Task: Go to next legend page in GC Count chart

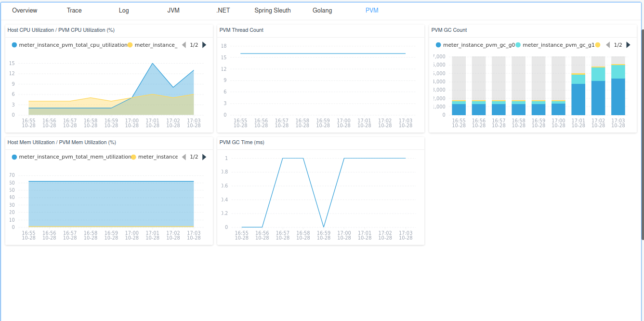Action: click(628, 45)
